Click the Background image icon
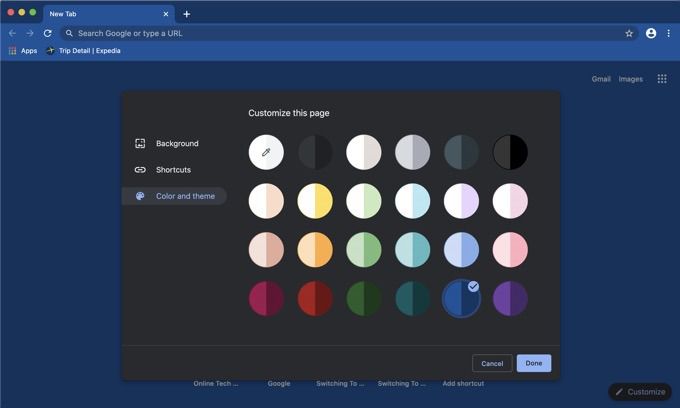 pyautogui.click(x=140, y=144)
